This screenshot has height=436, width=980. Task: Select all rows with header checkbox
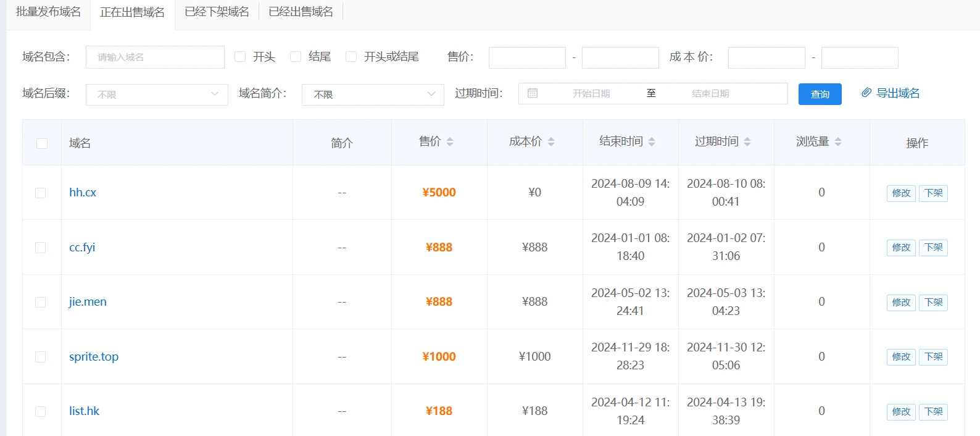click(42, 143)
